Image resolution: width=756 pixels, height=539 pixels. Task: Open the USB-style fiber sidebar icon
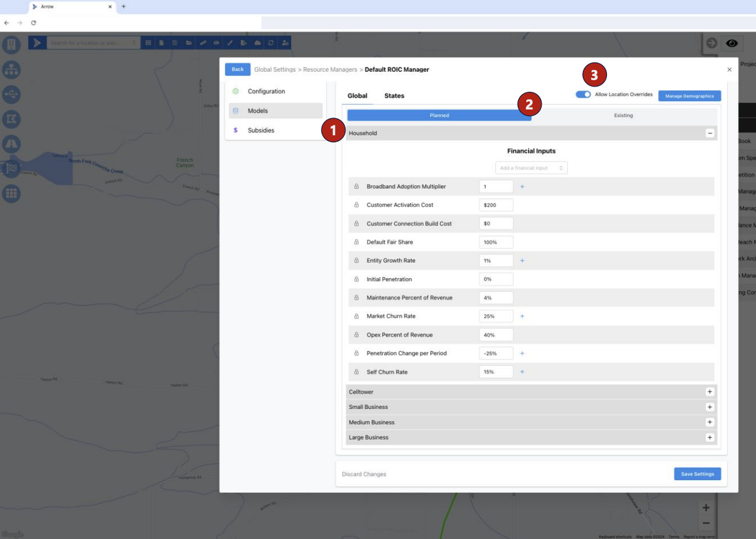(x=12, y=94)
